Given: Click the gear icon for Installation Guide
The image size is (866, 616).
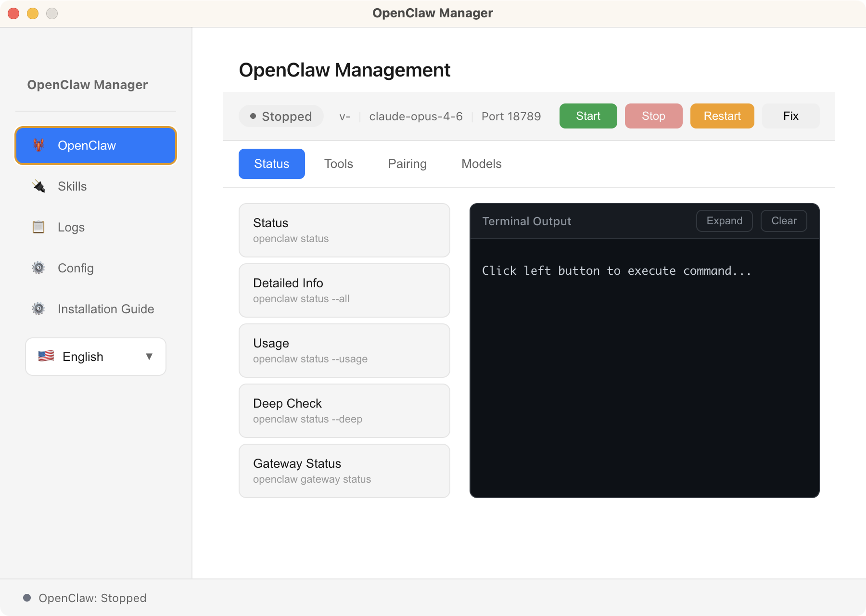Looking at the screenshot, I should pyautogui.click(x=39, y=308).
